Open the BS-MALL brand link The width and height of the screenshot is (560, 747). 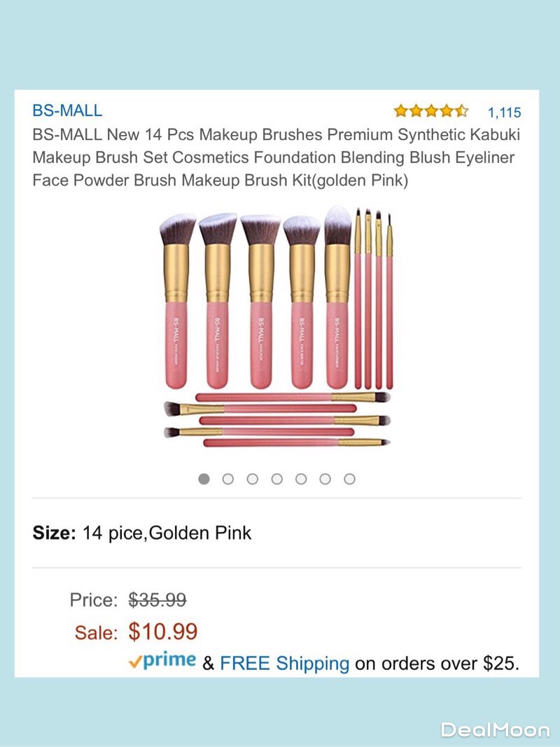coord(67,110)
